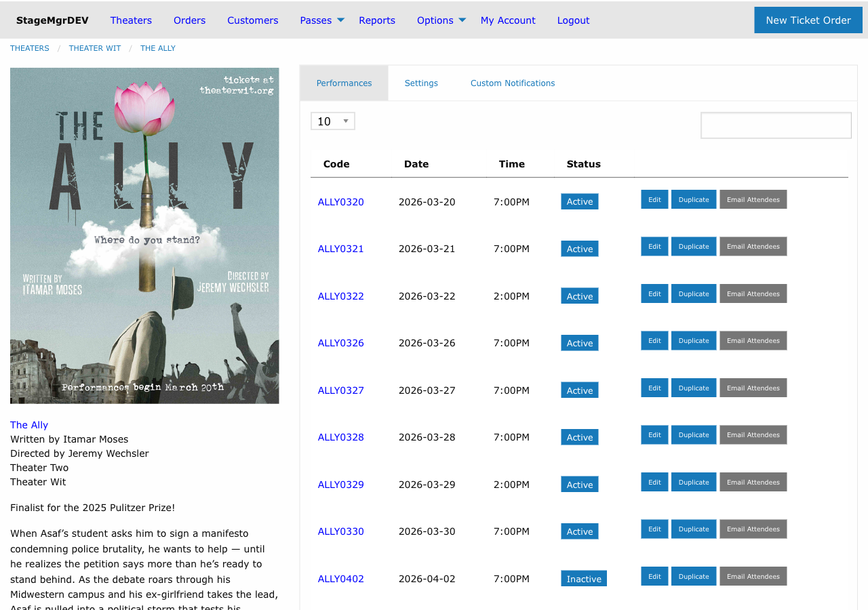The width and height of the screenshot is (868, 610).
Task: Click the THE ALLY breadcrumb
Action: [x=158, y=48]
